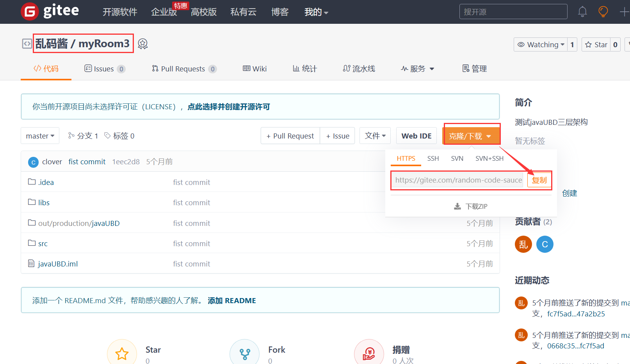Expand the master branch dropdown
The image size is (630, 364).
click(x=40, y=136)
